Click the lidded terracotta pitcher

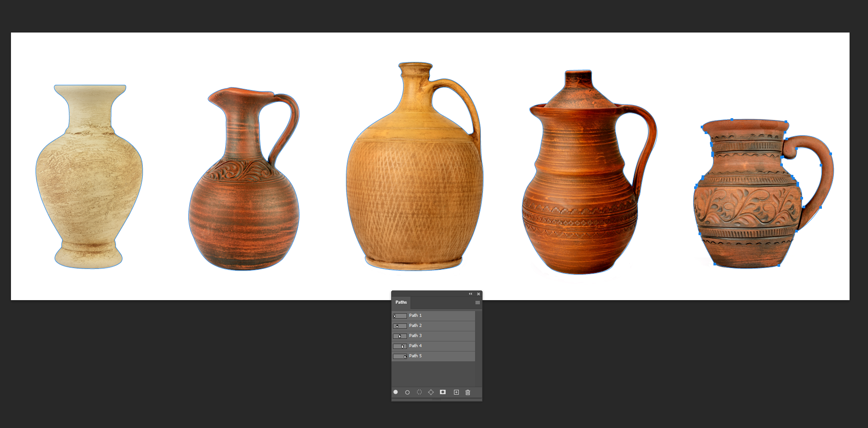point(580,189)
